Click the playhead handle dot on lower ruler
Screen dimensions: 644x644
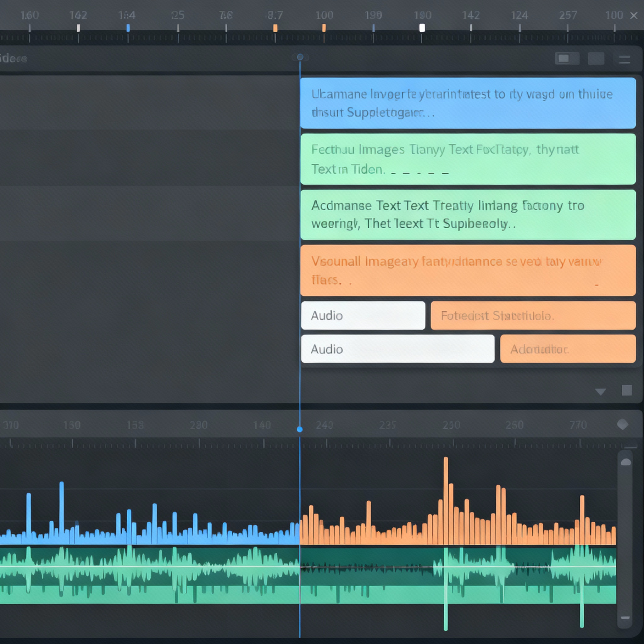[300, 429]
